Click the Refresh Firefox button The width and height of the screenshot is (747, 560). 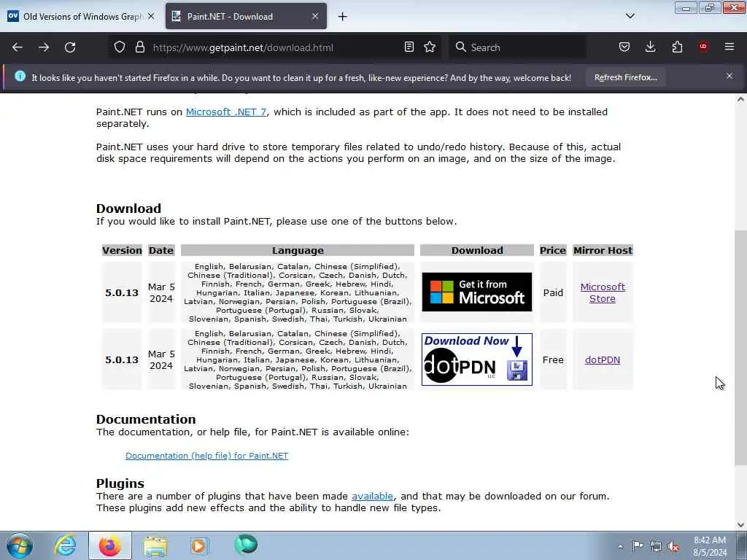[625, 77]
